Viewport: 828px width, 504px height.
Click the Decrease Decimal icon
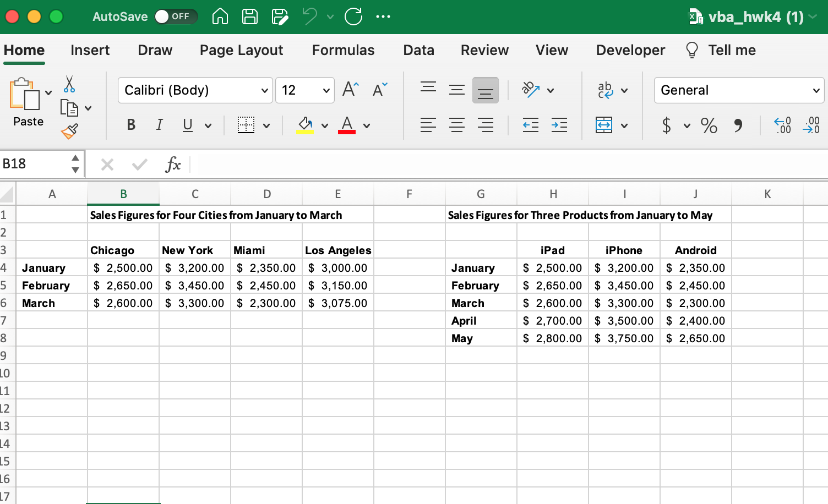click(x=810, y=125)
